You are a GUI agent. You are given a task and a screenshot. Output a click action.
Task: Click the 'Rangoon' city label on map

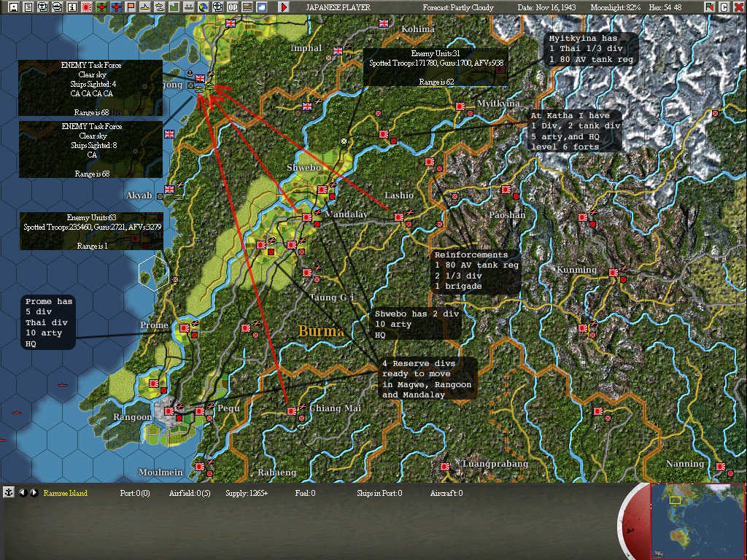133,417
